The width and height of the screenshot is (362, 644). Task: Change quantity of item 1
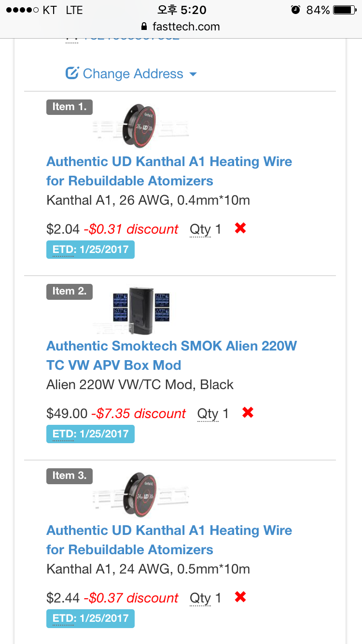[x=205, y=229]
